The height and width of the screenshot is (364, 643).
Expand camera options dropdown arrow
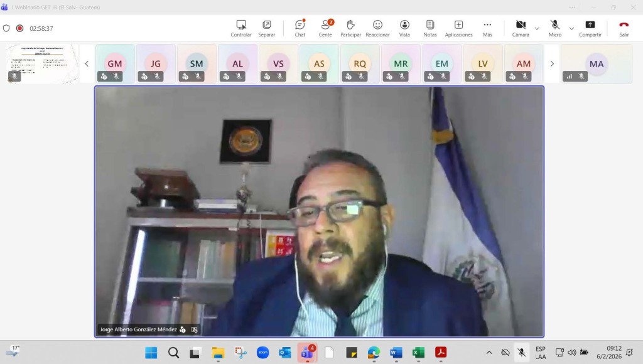(537, 28)
